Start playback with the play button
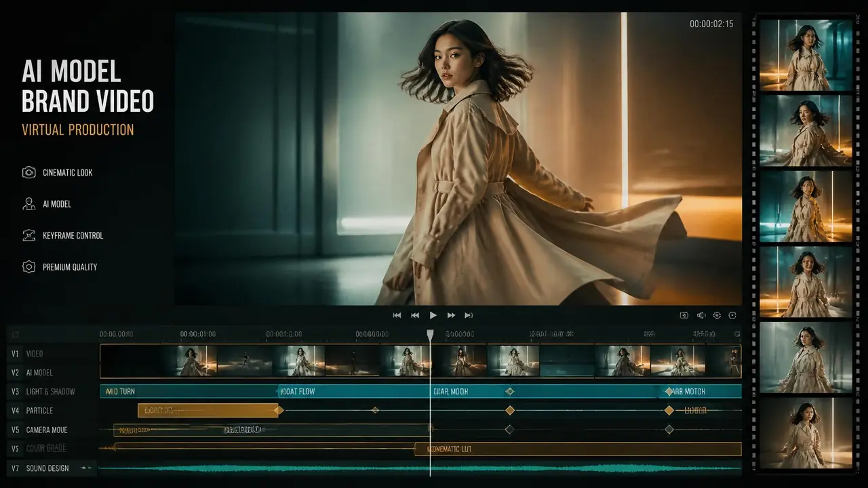868x488 pixels. [433, 315]
